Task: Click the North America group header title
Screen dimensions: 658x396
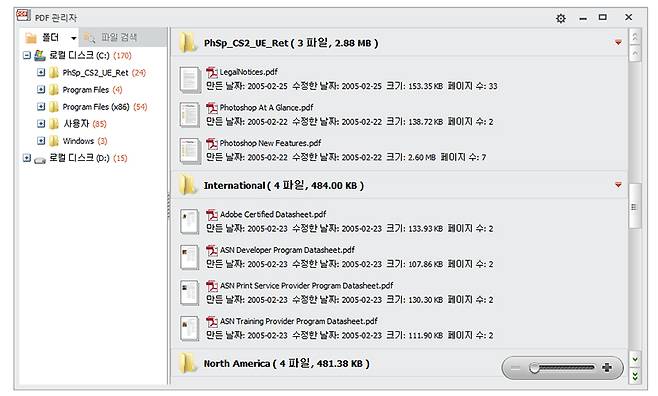Action: pos(287,363)
